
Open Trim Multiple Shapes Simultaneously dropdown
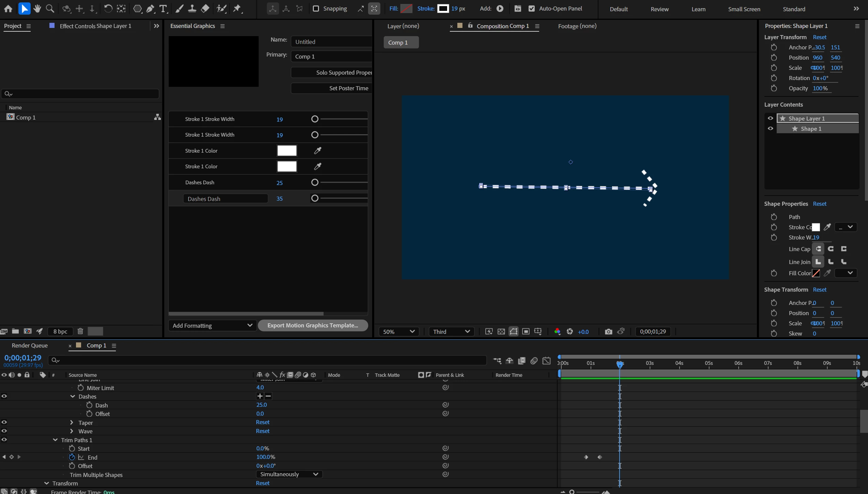[289, 474]
